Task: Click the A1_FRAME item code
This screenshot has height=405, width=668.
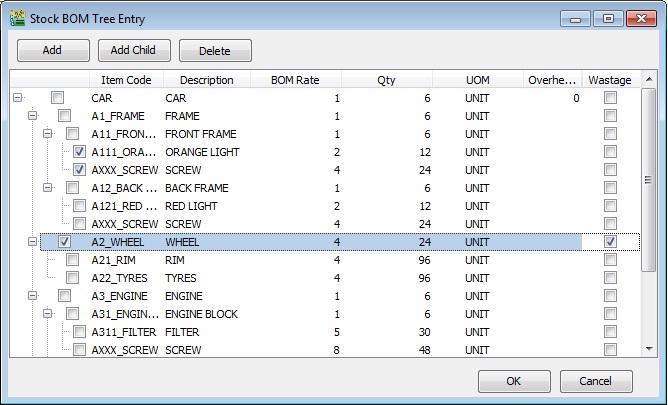Action: pos(118,116)
